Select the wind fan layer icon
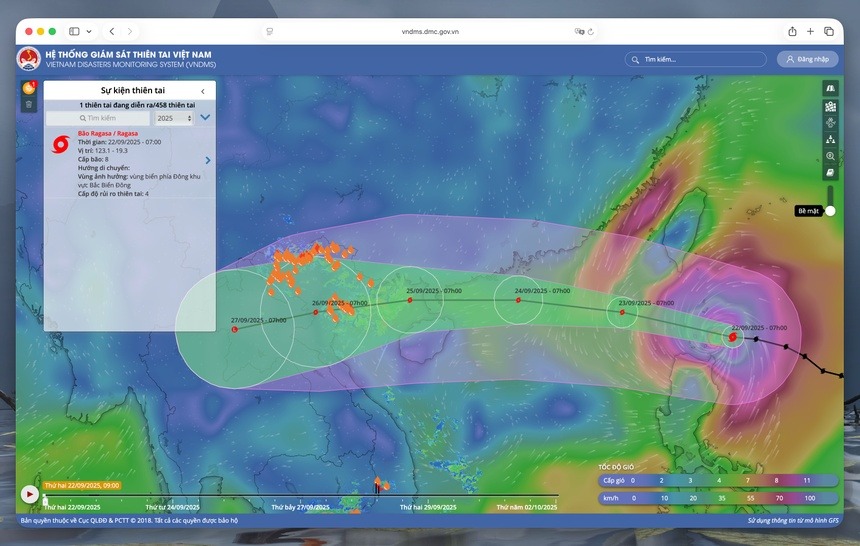This screenshot has height=546, width=860. (830, 122)
